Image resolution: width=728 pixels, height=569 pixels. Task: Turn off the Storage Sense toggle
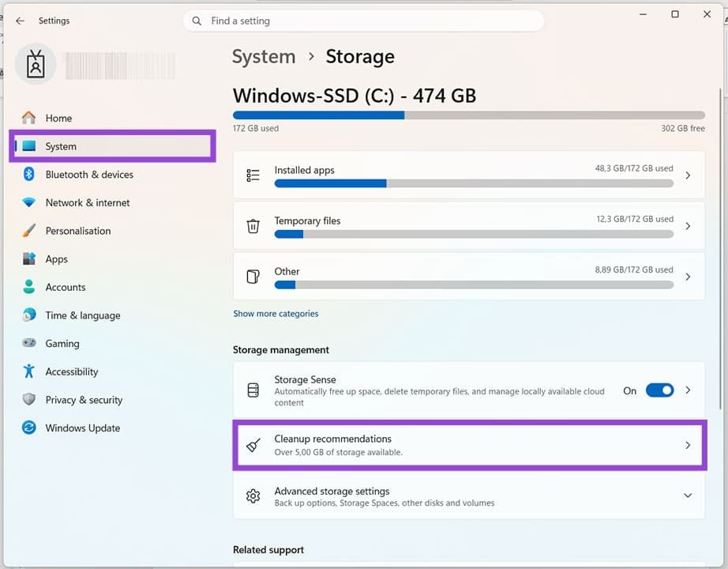659,390
